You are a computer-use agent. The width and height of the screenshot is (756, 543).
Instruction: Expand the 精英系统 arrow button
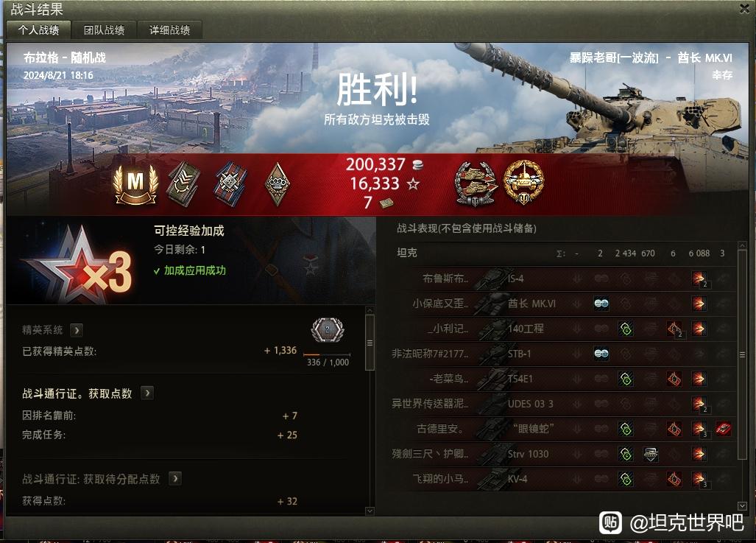click(76, 330)
